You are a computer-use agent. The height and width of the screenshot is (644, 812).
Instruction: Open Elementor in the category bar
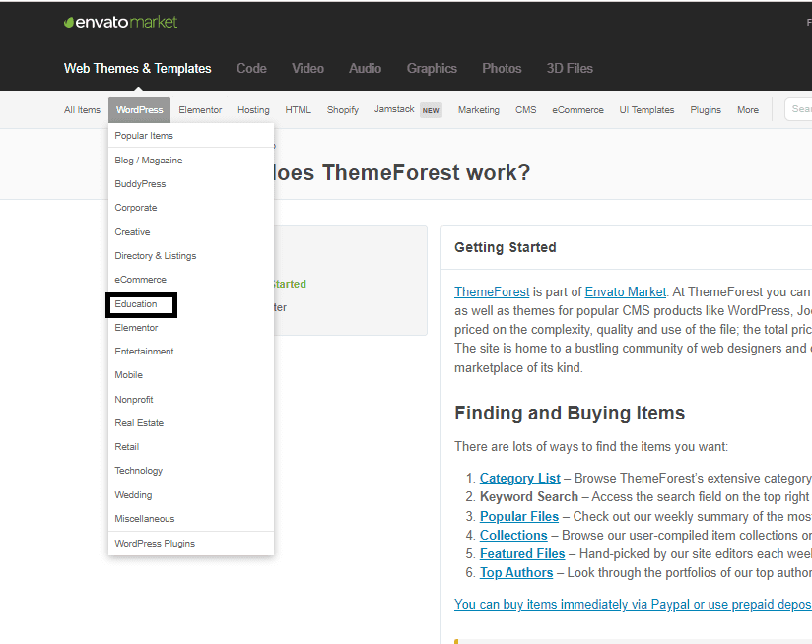point(200,109)
